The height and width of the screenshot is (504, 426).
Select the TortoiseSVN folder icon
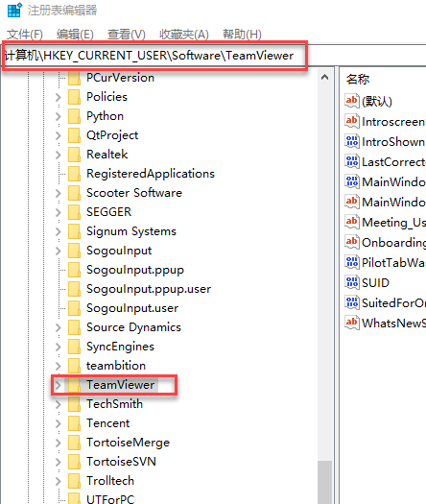74,462
